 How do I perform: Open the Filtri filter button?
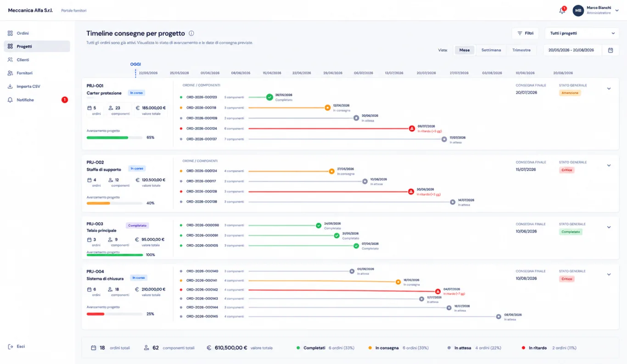(x=525, y=33)
